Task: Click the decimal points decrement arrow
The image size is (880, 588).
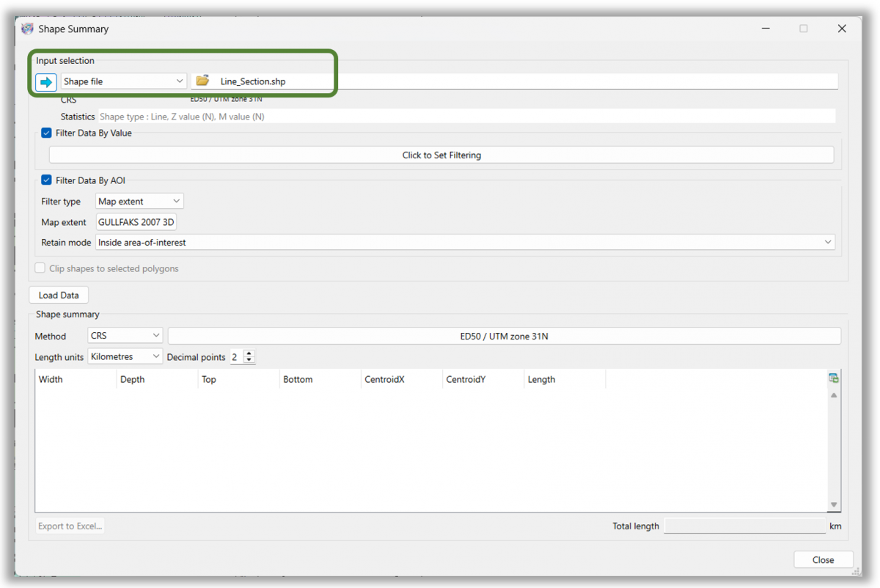Action: click(249, 360)
